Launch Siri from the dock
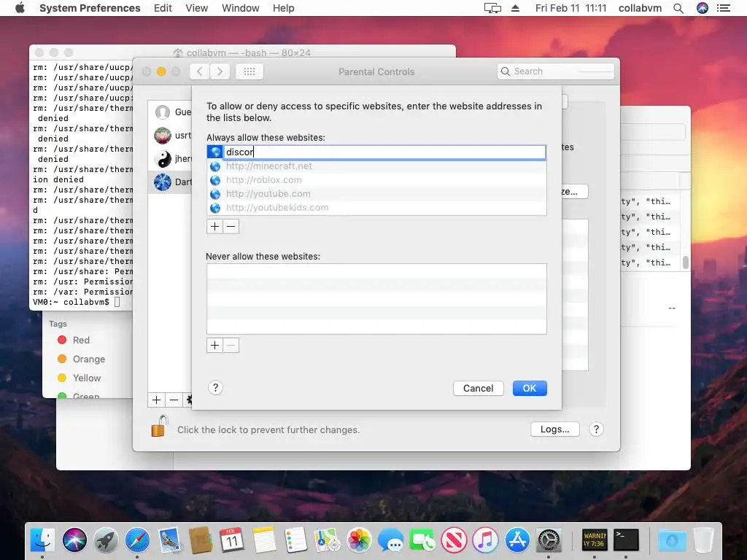Viewport: 747px width, 560px height. click(x=74, y=540)
